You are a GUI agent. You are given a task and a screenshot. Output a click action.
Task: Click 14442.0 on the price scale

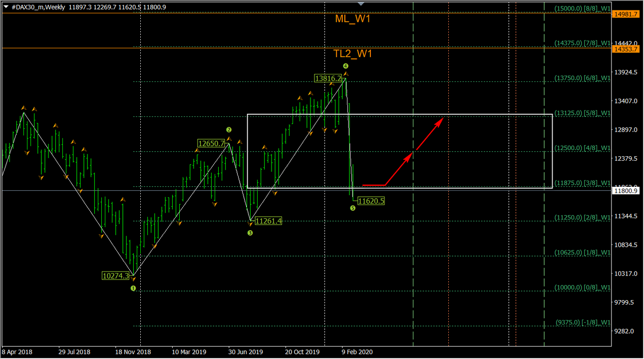click(626, 43)
